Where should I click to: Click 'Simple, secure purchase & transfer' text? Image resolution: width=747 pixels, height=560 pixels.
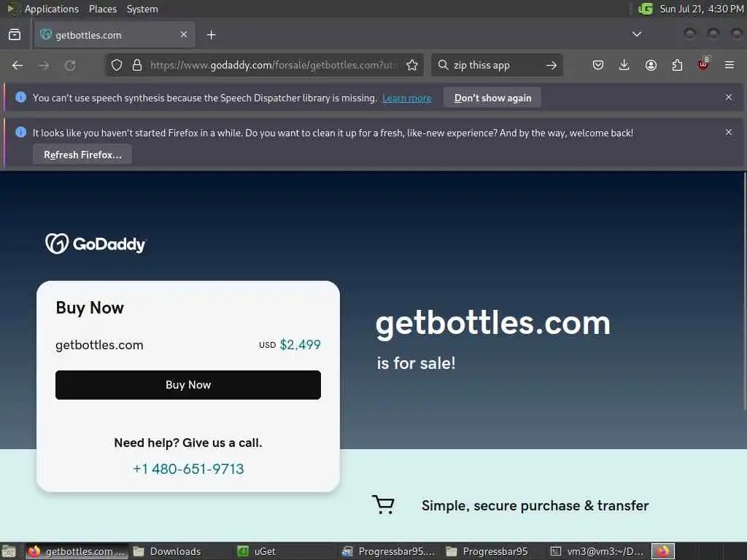tap(535, 505)
